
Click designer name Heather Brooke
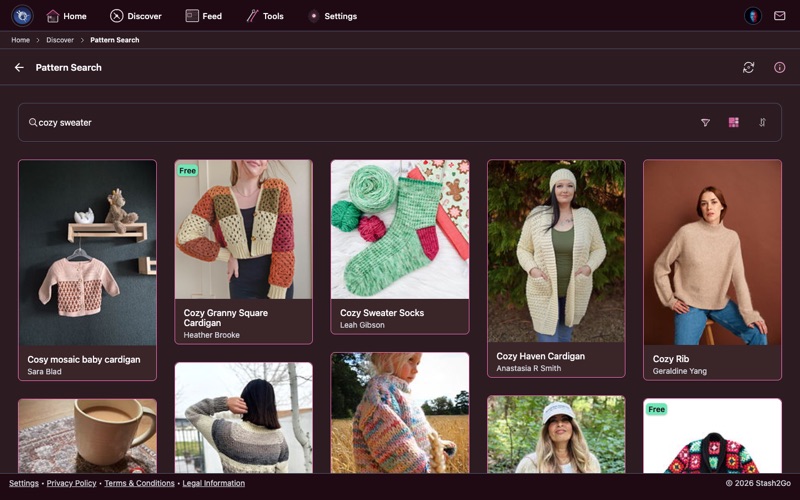tap(211, 335)
